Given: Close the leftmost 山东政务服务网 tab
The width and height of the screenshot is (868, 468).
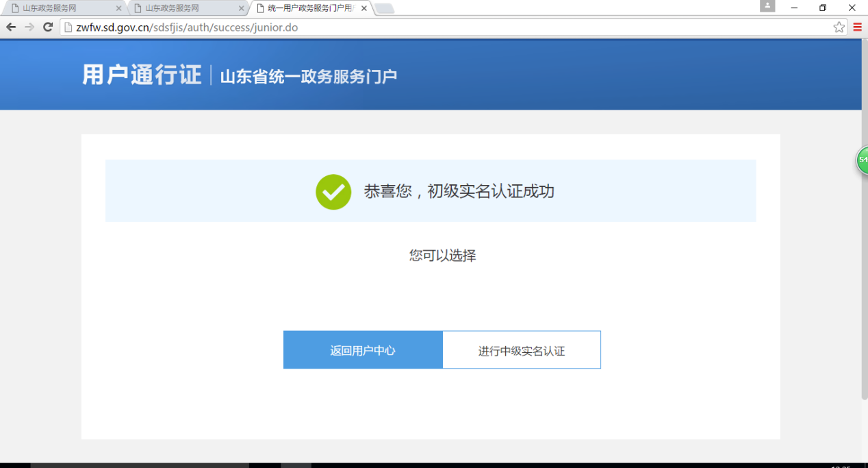Looking at the screenshot, I should [x=118, y=8].
